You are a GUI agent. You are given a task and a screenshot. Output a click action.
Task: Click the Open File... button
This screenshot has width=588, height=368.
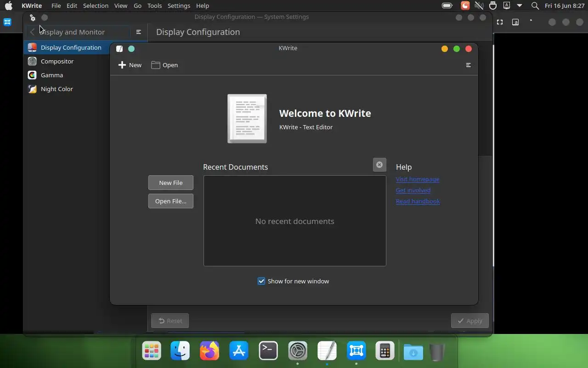tap(171, 201)
